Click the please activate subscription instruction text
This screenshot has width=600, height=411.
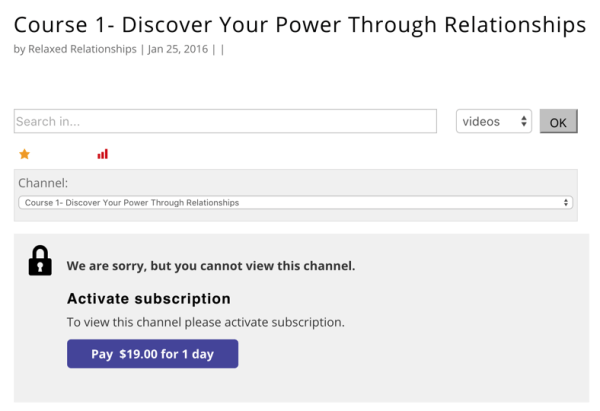205,322
